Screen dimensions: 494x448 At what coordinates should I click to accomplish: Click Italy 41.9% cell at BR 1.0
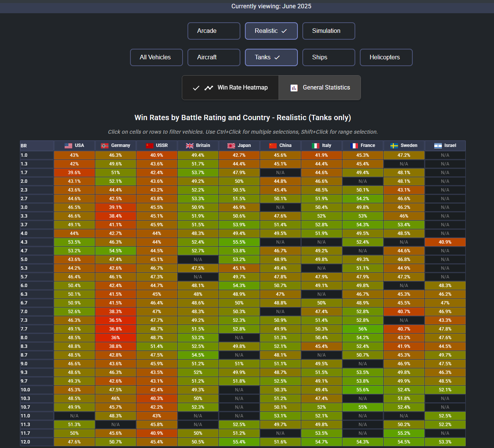[321, 155]
